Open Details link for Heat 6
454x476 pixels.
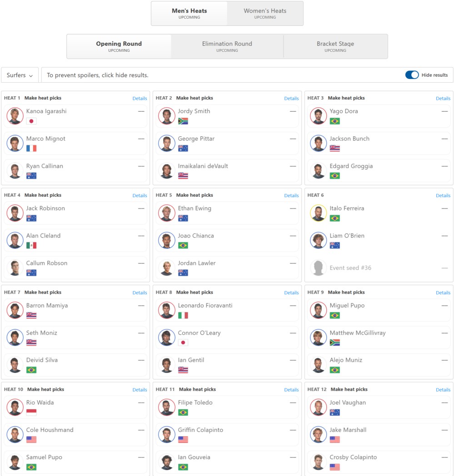(443, 195)
